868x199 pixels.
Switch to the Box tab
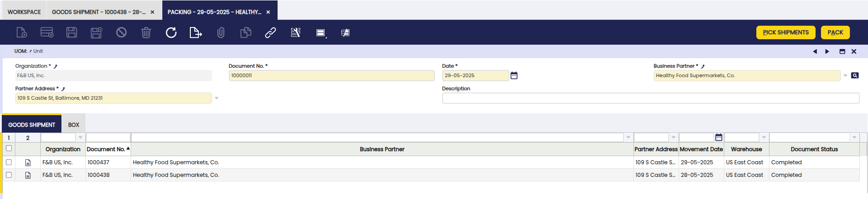74,125
